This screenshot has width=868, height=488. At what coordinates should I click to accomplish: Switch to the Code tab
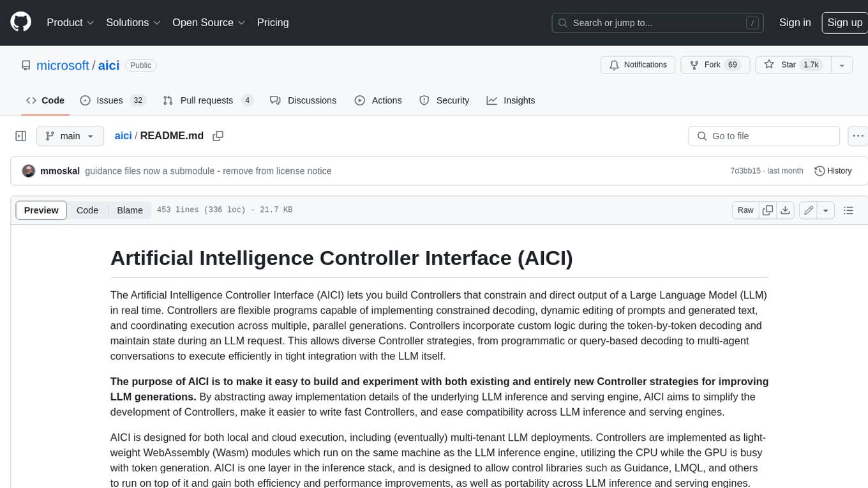click(45, 100)
